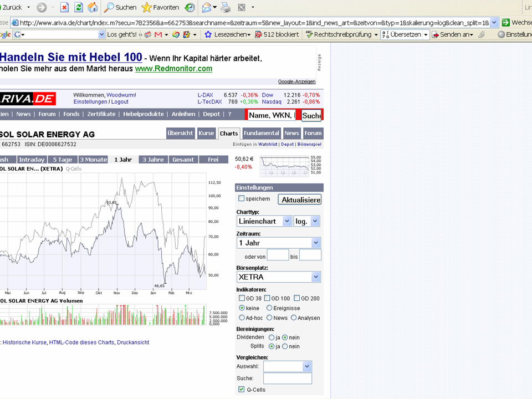The height and width of the screenshot is (399, 532).
Task: Click the Übersetzen translate button
Action: [x=402, y=34]
